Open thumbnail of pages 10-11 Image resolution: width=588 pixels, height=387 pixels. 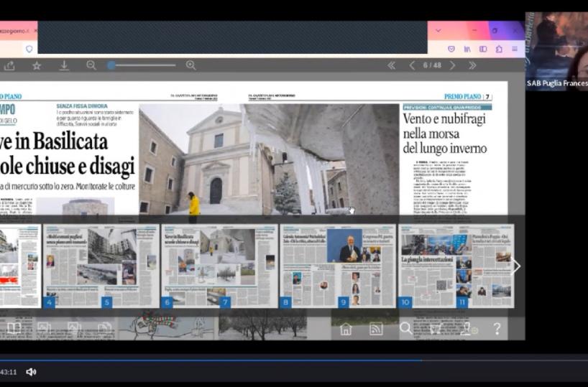click(456, 266)
